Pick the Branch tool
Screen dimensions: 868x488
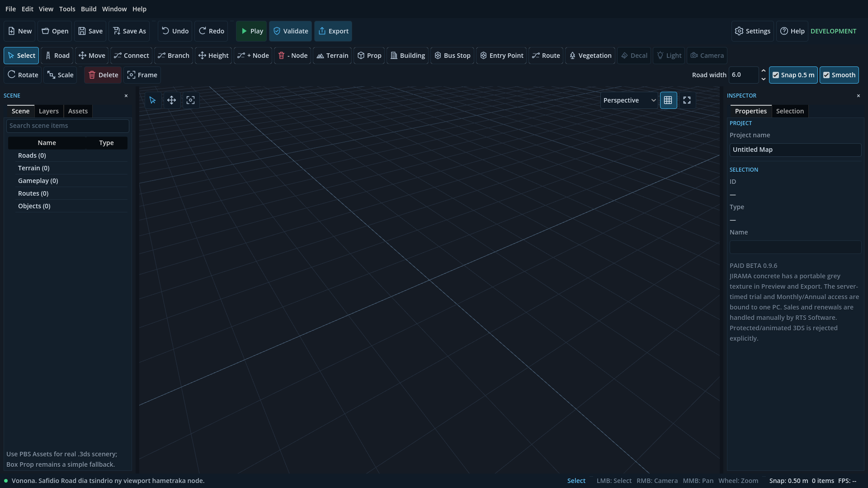pos(174,56)
